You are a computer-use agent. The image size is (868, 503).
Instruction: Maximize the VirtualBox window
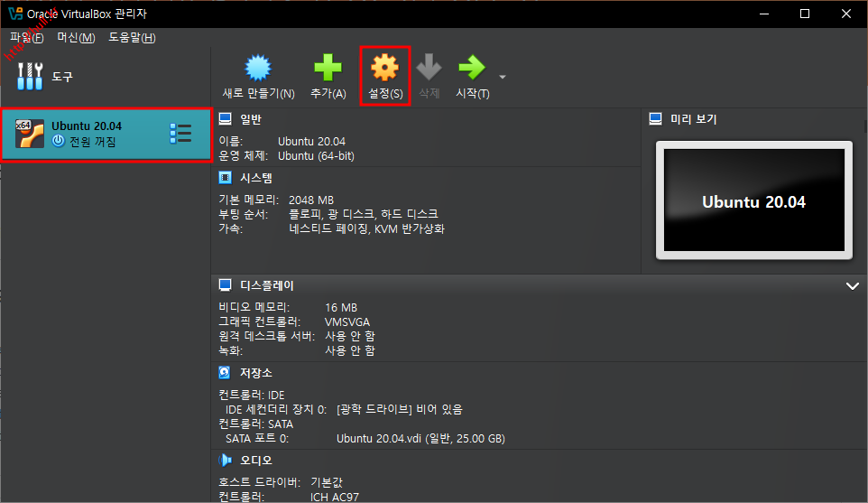point(805,14)
